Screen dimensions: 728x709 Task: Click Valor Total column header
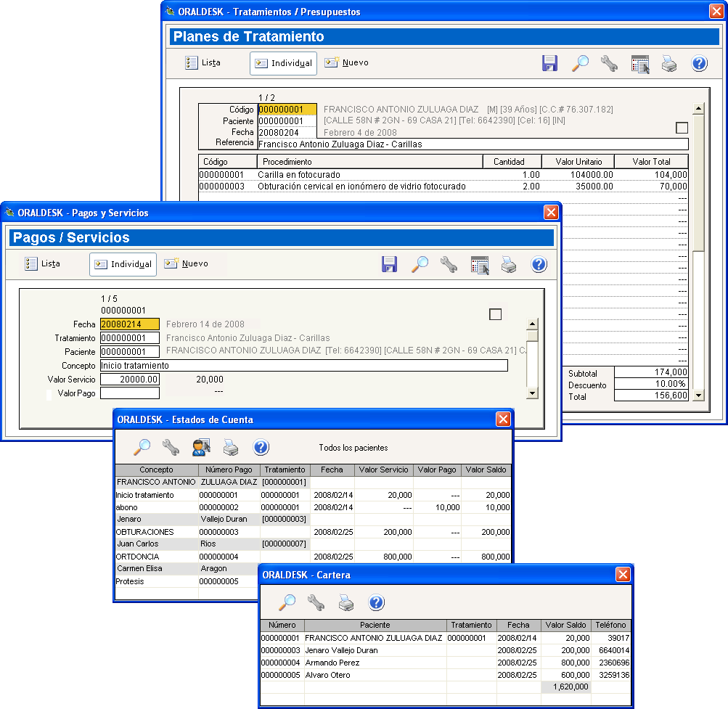click(651, 162)
